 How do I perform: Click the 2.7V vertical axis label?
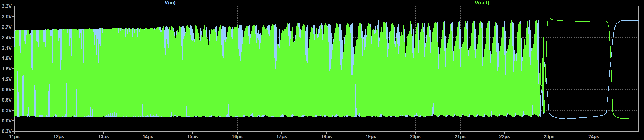pyautogui.click(x=7, y=27)
